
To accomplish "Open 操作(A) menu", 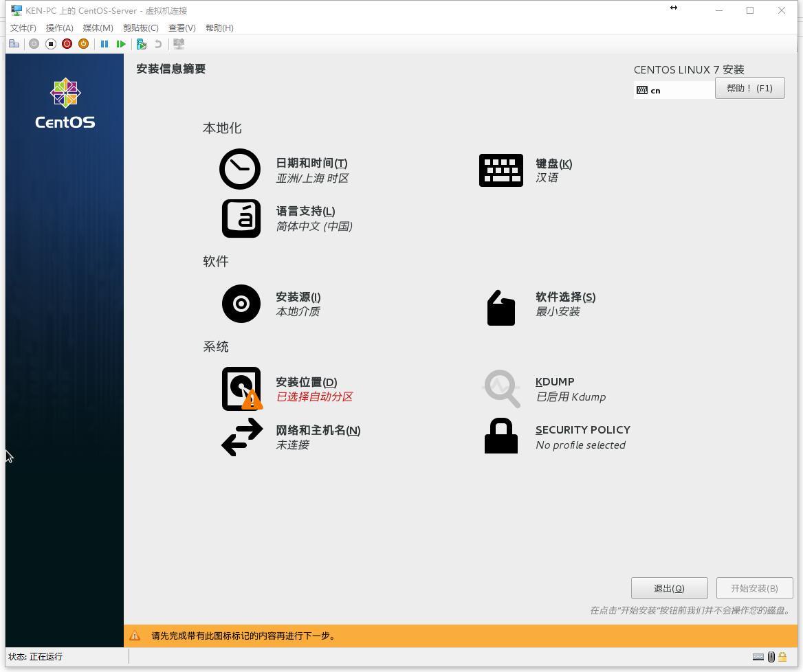I will [59, 27].
